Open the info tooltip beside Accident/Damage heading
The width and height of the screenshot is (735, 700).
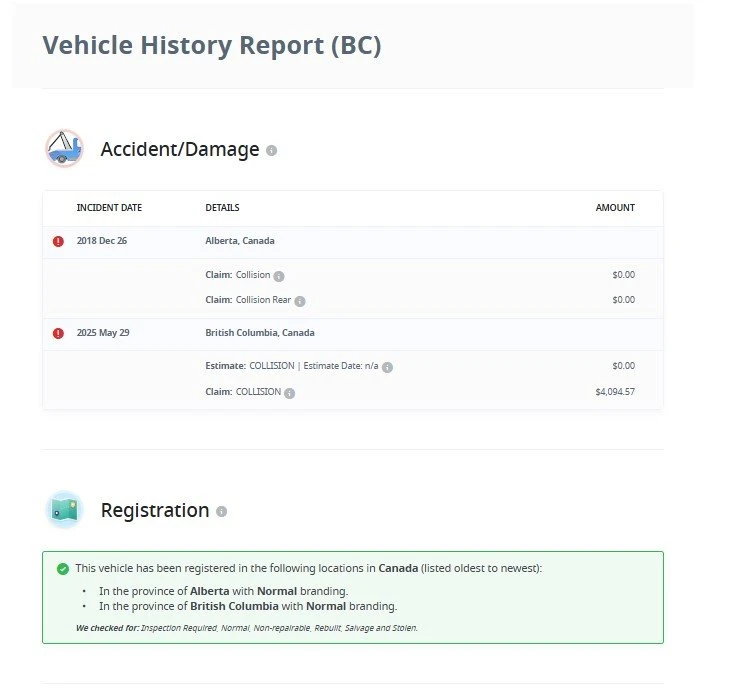pos(271,151)
